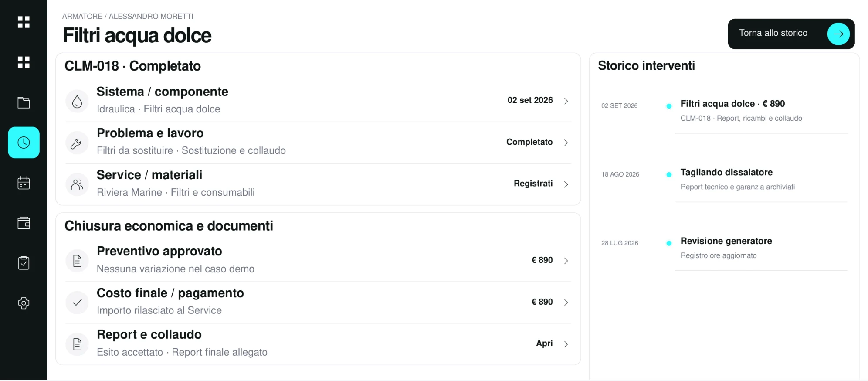Click the document icon for Report e collaudo

(x=77, y=344)
